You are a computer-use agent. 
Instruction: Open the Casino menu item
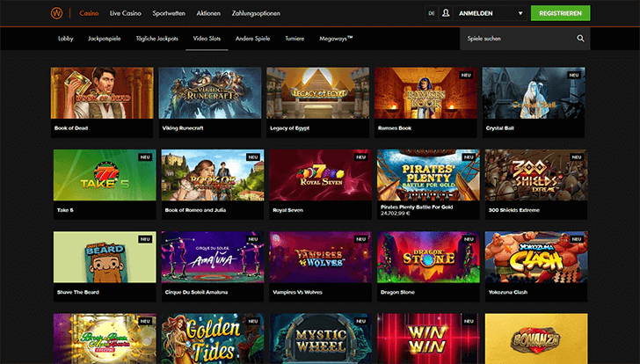[x=89, y=13]
